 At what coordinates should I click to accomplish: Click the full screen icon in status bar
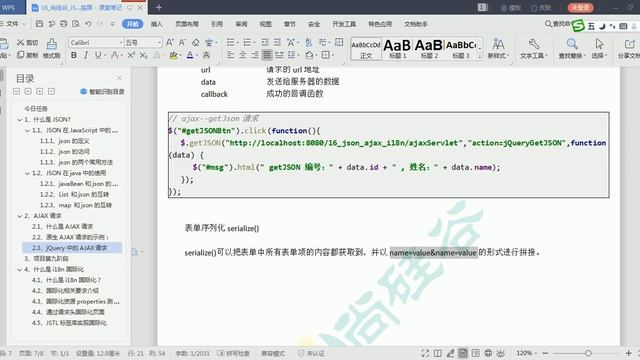[x=425, y=353]
